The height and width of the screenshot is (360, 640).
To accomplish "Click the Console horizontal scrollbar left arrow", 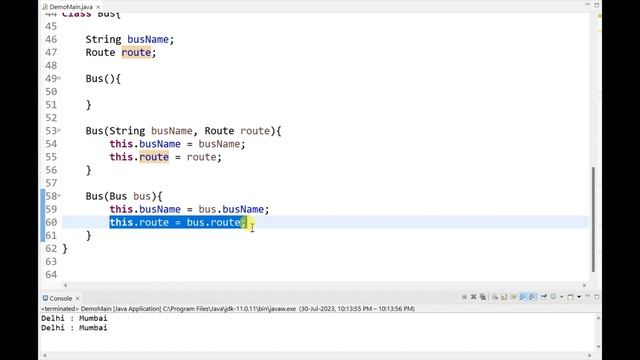I will (x=45, y=356).
